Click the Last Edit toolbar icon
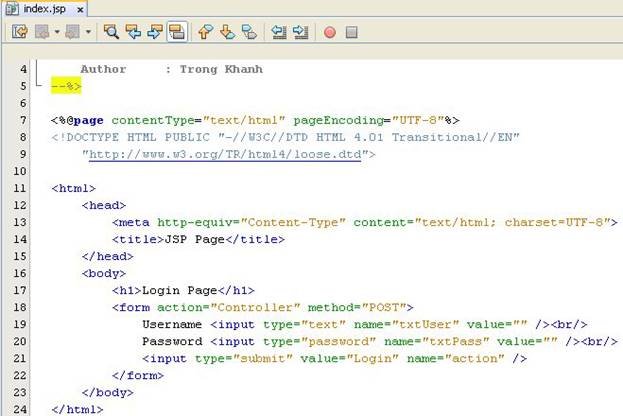The height and width of the screenshot is (416, 623). 20,32
